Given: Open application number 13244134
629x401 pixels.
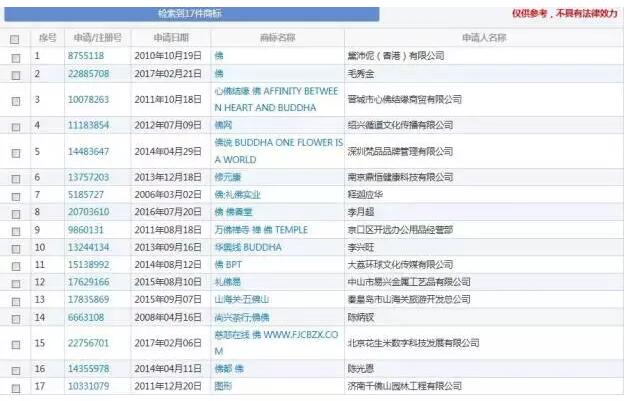Looking at the screenshot, I should (x=88, y=247).
